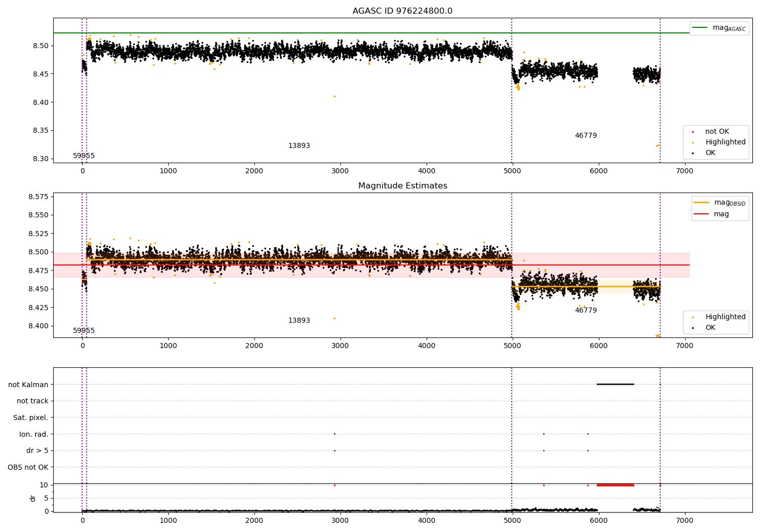Click the '8.525' tick on the middle plot y-axis
Screen dimensions: 760x532
click(x=39, y=234)
